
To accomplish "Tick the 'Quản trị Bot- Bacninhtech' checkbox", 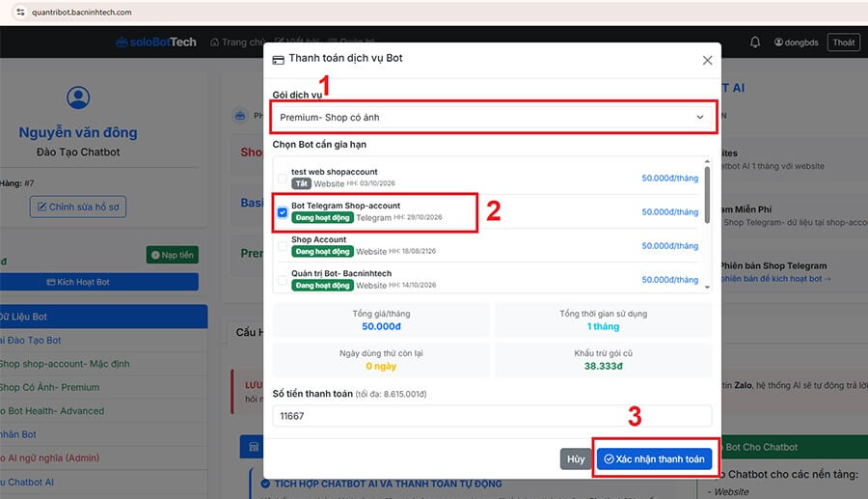I will click(283, 280).
